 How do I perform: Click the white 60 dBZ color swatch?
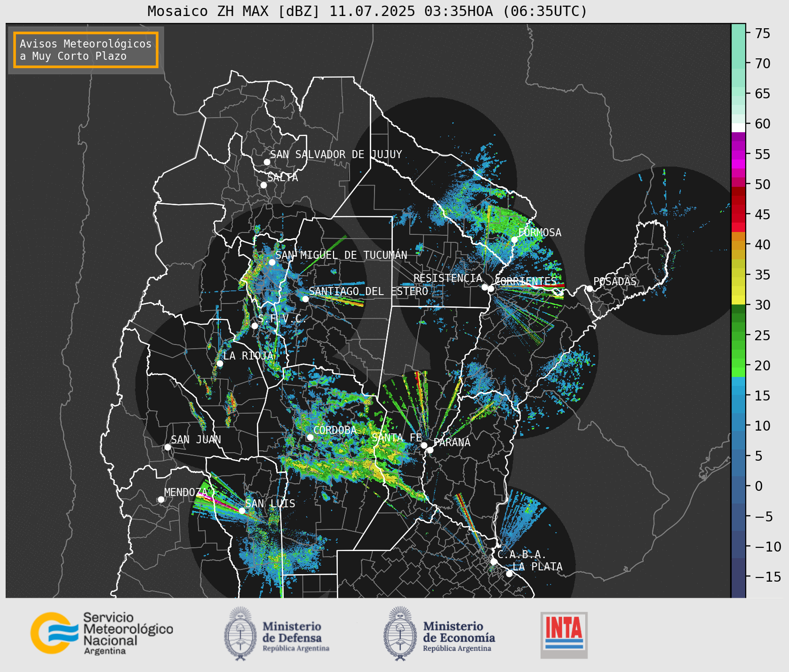pos(738,128)
